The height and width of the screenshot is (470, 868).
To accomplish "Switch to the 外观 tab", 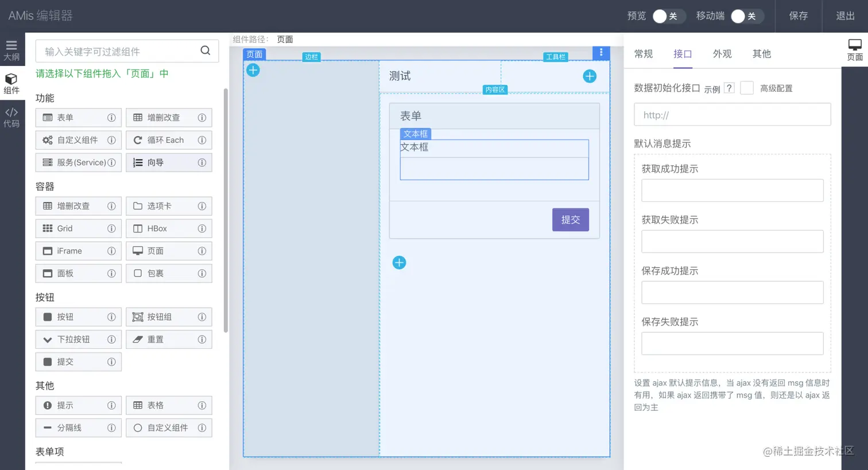I will [722, 53].
